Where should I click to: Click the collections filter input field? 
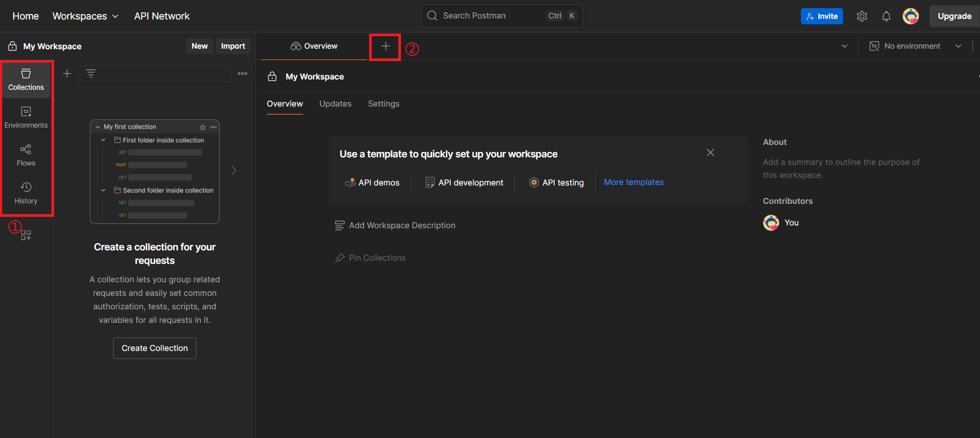coord(155,74)
